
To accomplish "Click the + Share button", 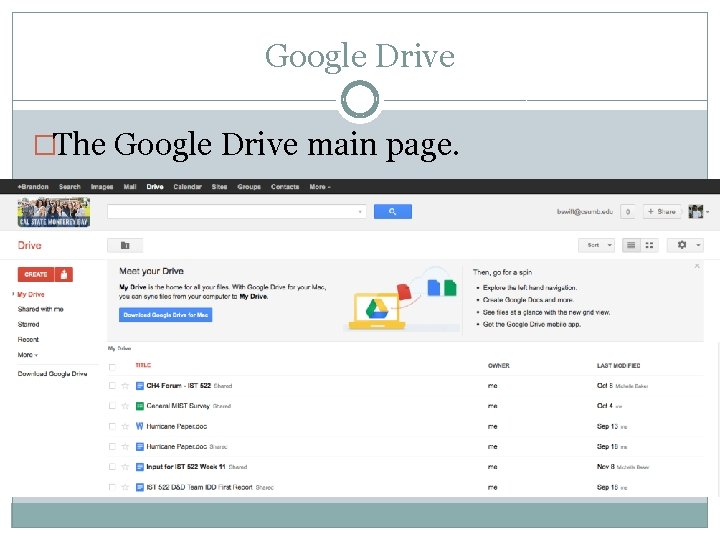I will pos(662,212).
